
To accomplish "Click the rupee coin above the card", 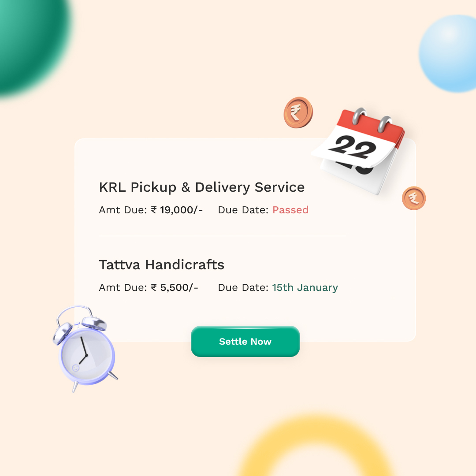I will pyautogui.click(x=298, y=112).
